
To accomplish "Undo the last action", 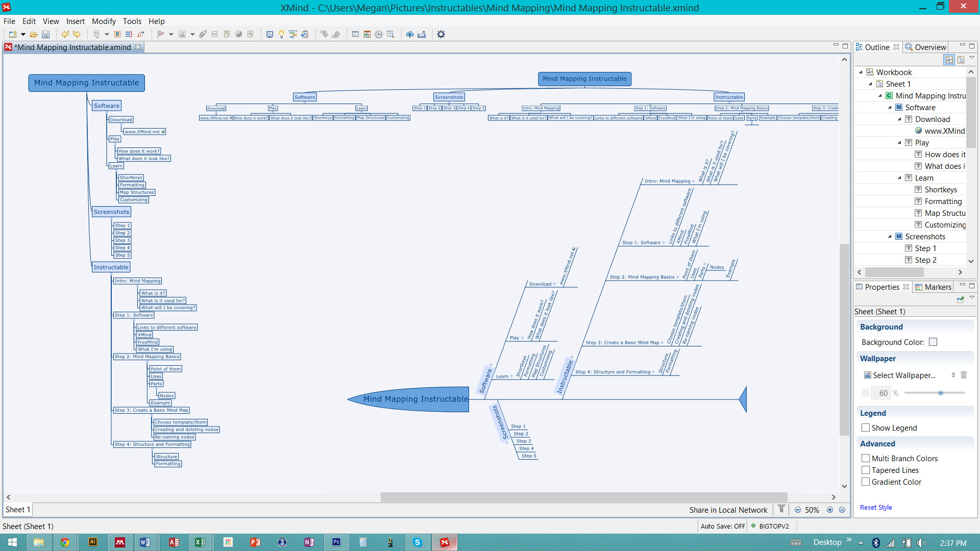I will click(65, 34).
